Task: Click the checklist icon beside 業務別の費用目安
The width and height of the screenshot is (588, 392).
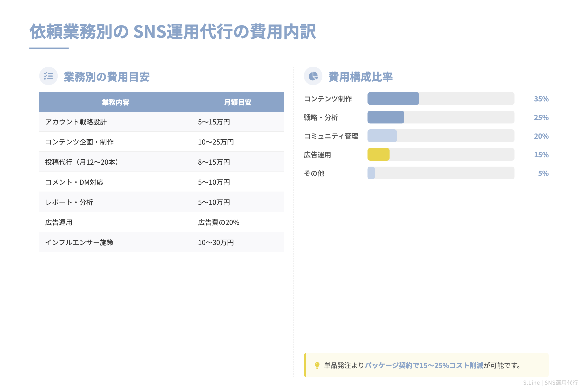Action: [48, 76]
